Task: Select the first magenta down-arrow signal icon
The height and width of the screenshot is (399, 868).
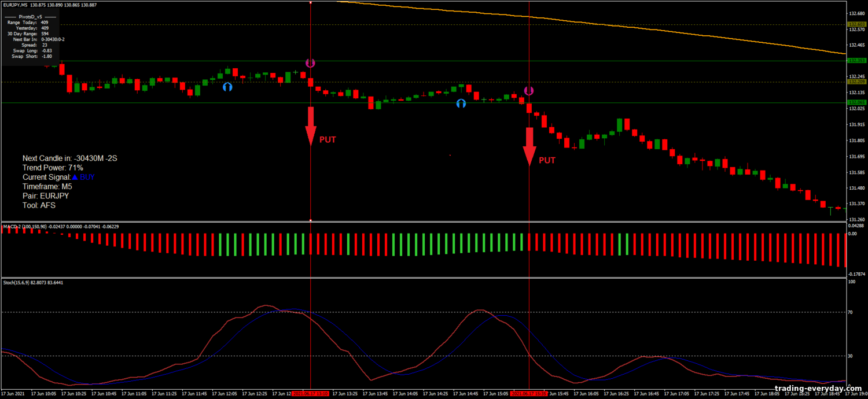Action: pos(310,62)
